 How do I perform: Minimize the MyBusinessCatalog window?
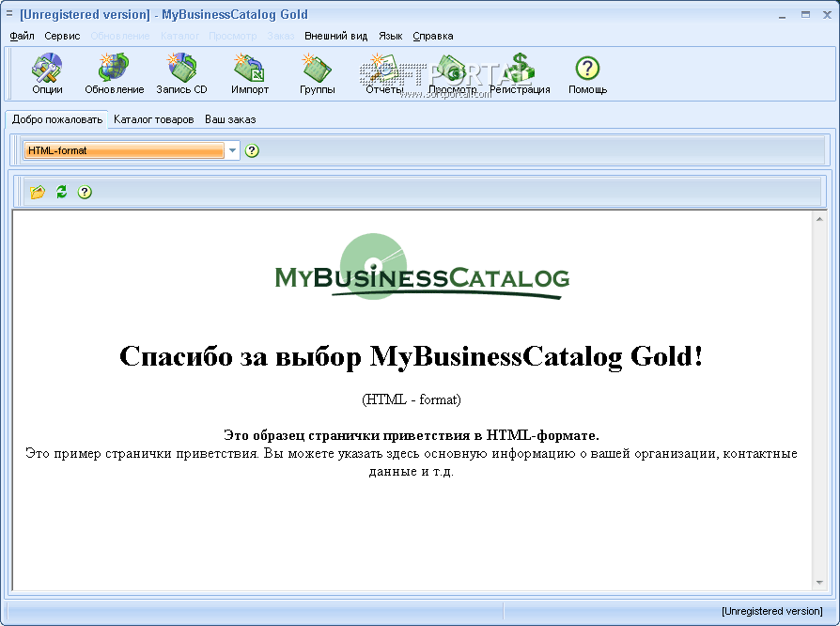coord(782,15)
